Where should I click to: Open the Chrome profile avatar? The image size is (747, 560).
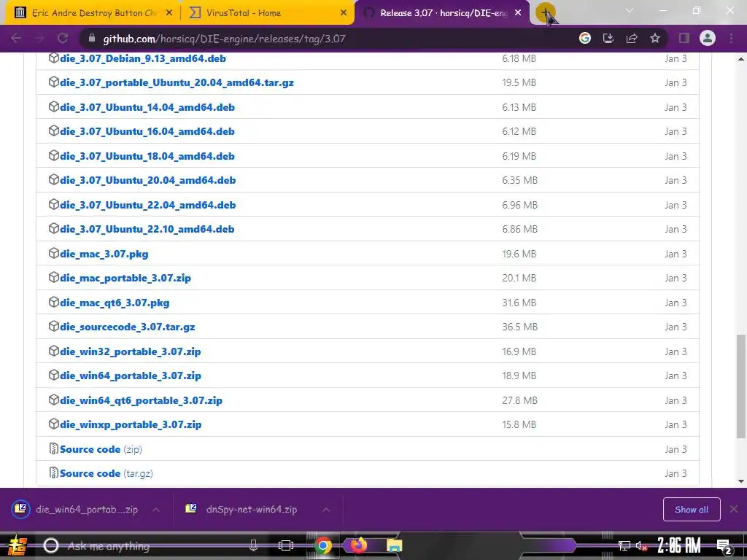point(708,38)
